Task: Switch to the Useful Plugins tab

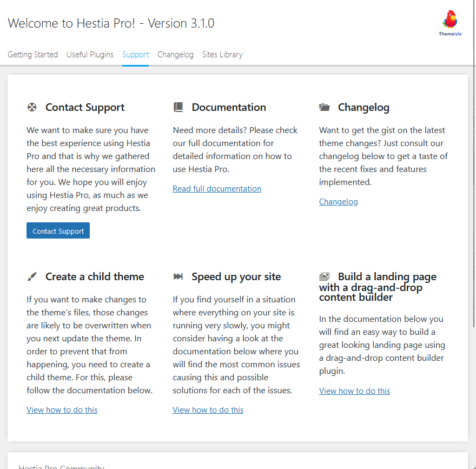Action: click(x=90, y=55)
